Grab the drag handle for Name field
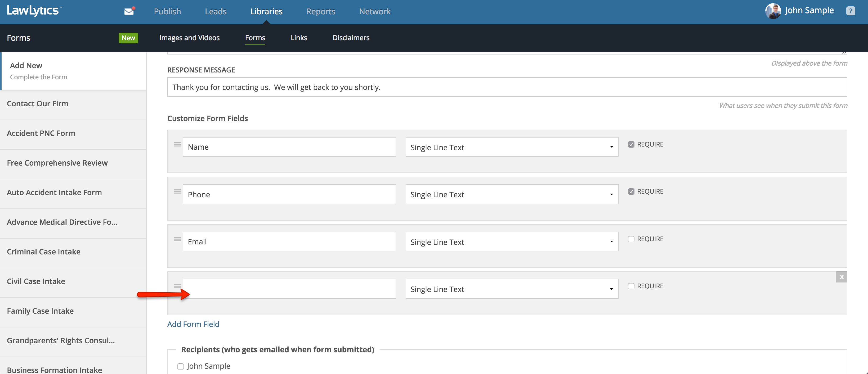This screenshot has width=868, height=374. (x=177, y=144)
